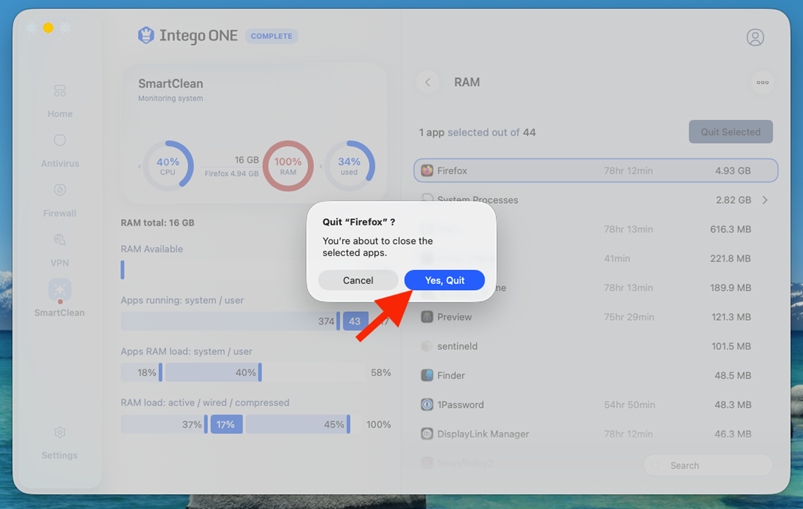This screenshot has width=803, height=509.
Task: Click the 43 user apps bar segment
Action: tap(355, 321)
